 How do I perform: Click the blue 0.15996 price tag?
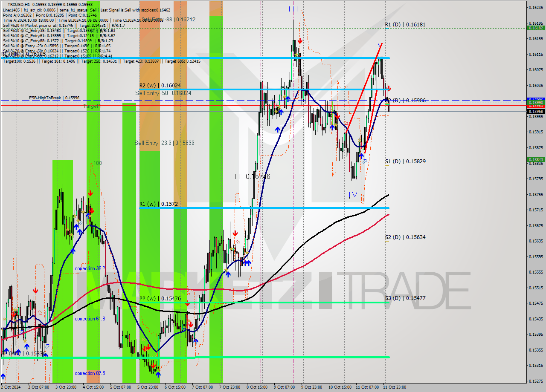tap(535, 100)
